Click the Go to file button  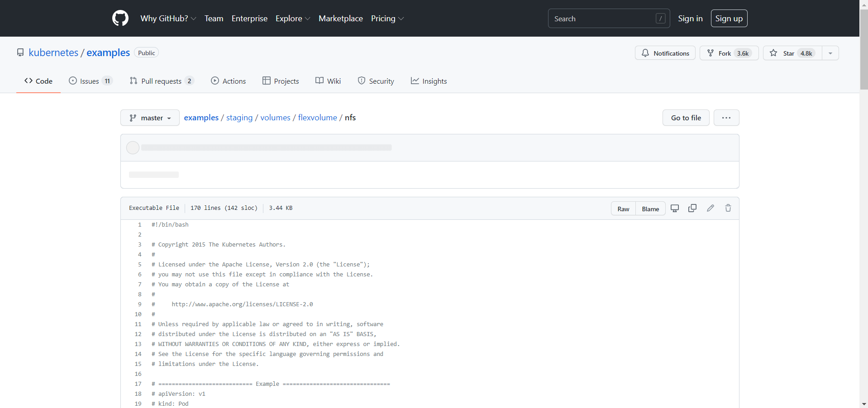pos(686,118)
